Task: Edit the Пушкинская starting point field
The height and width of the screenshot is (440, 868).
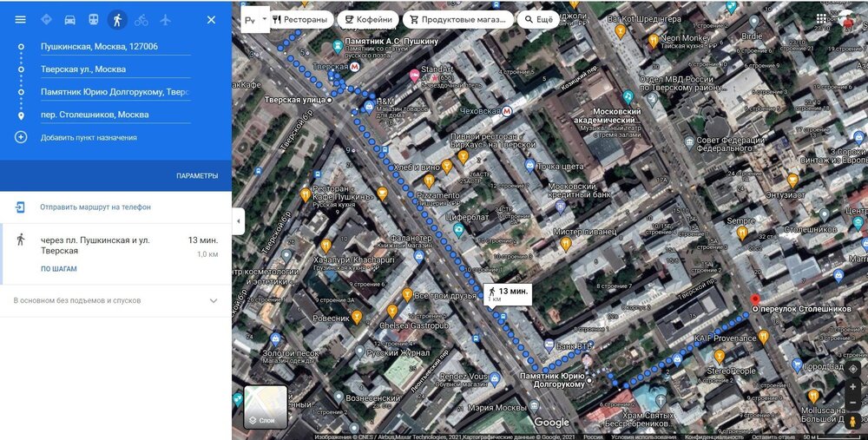Action: [115, 47]
